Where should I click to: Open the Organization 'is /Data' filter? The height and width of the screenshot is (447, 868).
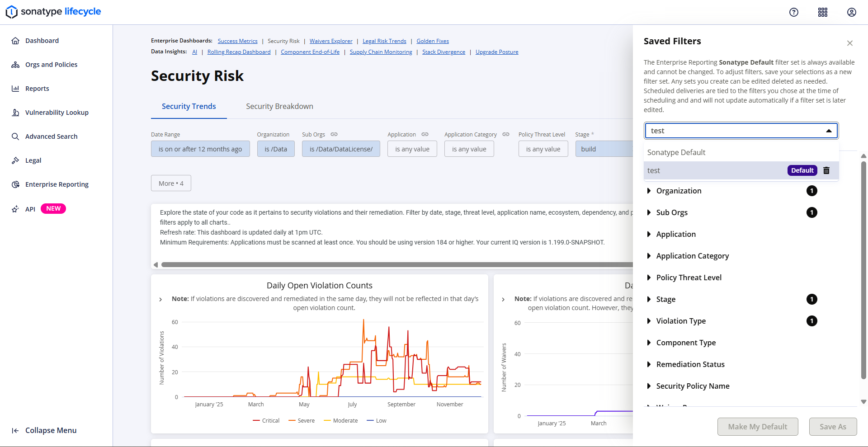pos(276,149)
